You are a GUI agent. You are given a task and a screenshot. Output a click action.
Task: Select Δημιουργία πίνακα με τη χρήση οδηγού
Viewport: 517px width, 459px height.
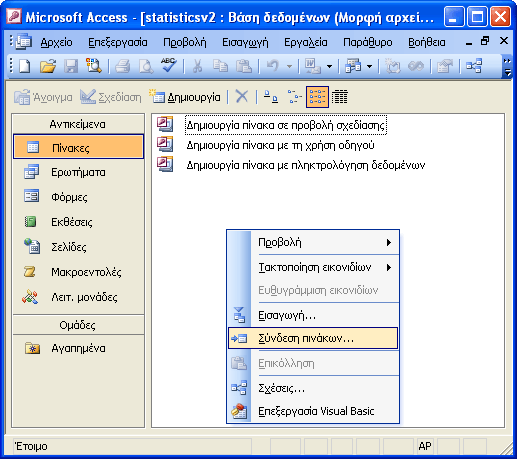click(280, 145)
